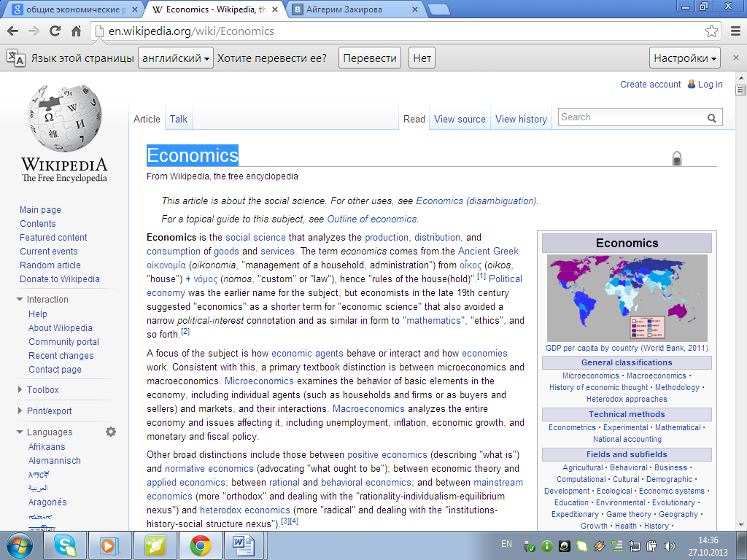Open Donate to Wikipedia link
The height and width of the screenshot is (560, 747).
coord(60,279)
